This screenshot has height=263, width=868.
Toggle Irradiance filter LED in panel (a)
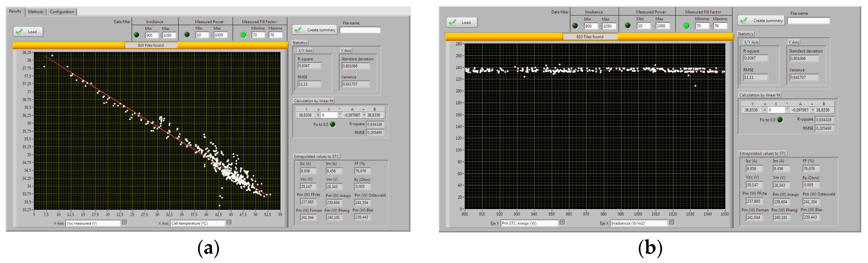137,35
